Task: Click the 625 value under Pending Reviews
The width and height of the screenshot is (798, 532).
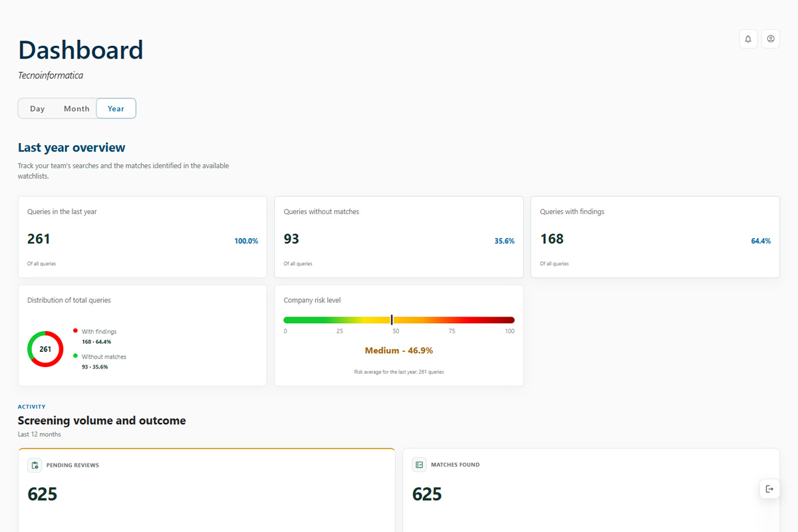Action: pos(43,494)
